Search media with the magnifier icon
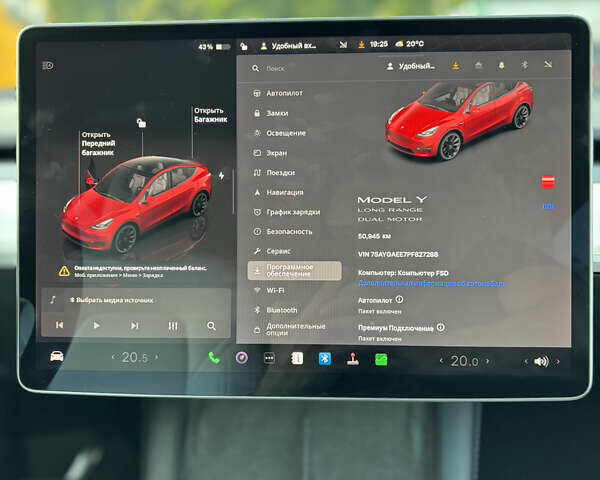Screen dimensions: 600x480 click(x=211, y=326)
